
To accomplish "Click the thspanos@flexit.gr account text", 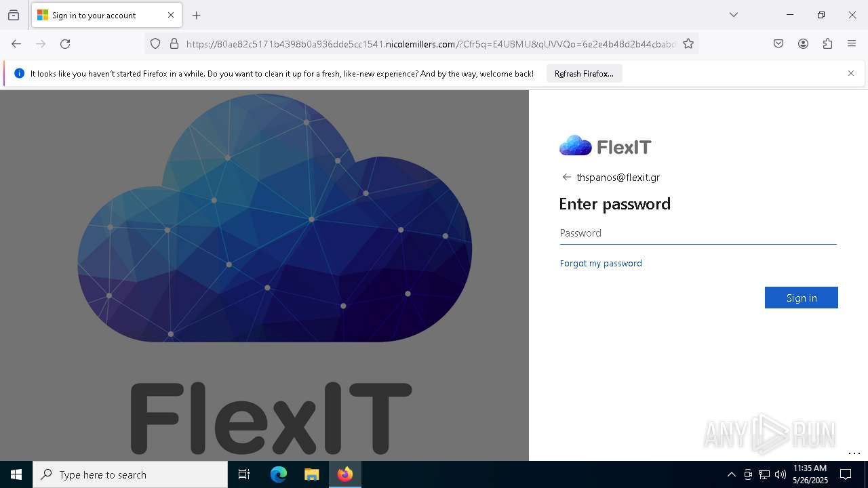I will pyautogui.click(x=618, y=178).
